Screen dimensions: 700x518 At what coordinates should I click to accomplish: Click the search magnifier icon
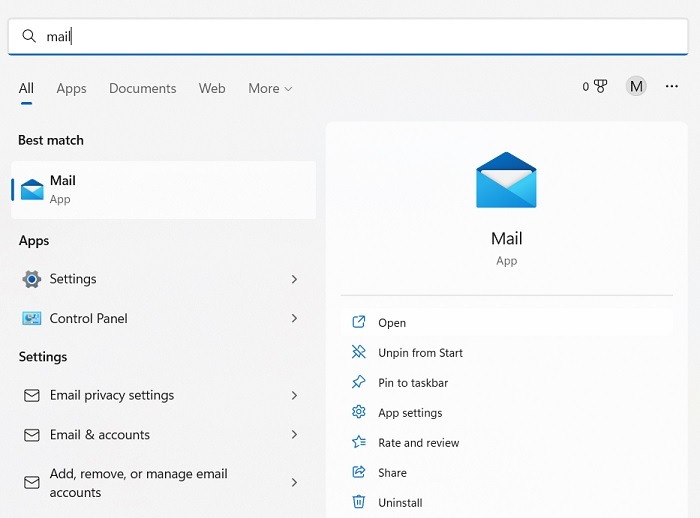point(29,36)
